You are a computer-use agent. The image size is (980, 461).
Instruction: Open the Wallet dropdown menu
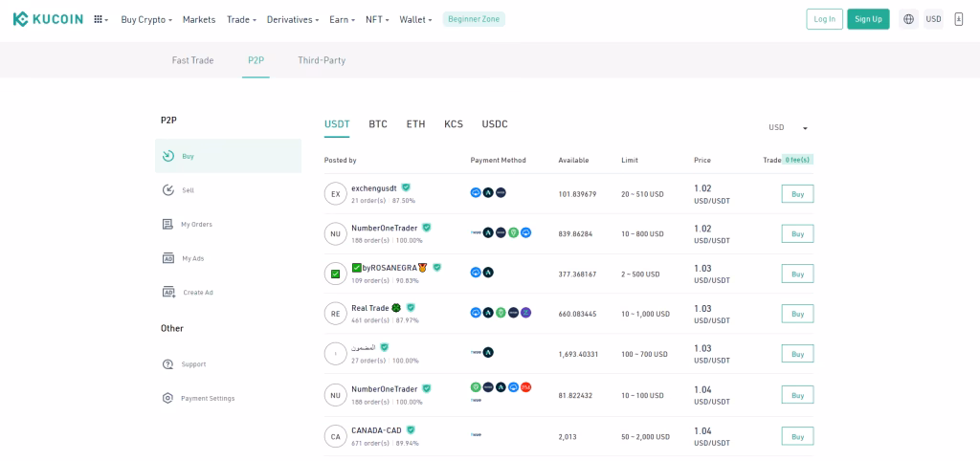coord(415,19)
